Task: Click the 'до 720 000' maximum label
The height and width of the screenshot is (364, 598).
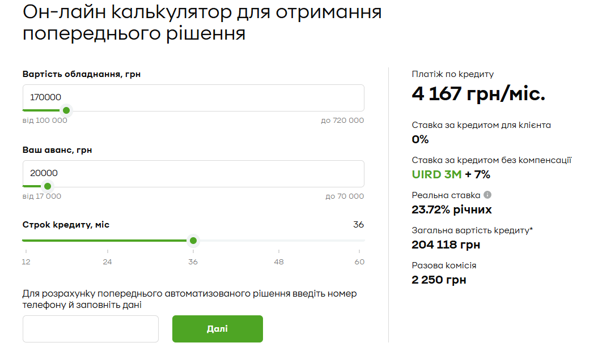Action: [x=342, y=121]
